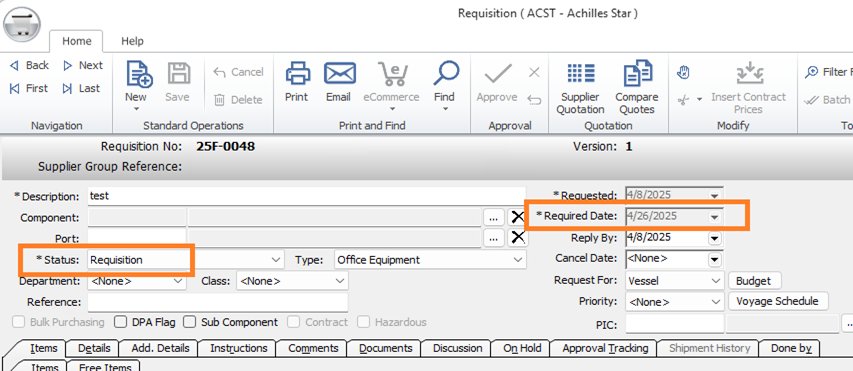
Task: Open the Type Office Equipment dropdown
Action: click(x=518, y=260)
